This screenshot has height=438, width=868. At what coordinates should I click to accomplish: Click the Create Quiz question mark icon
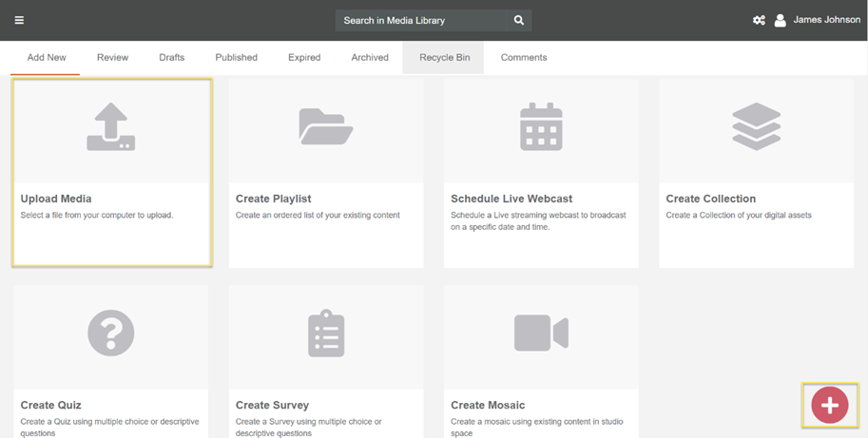(x=110, y=333)
